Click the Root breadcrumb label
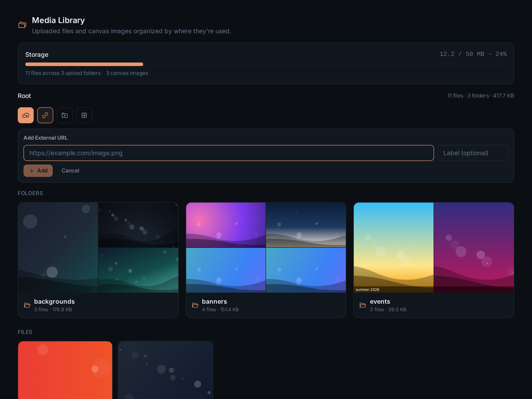 [24, 96]
